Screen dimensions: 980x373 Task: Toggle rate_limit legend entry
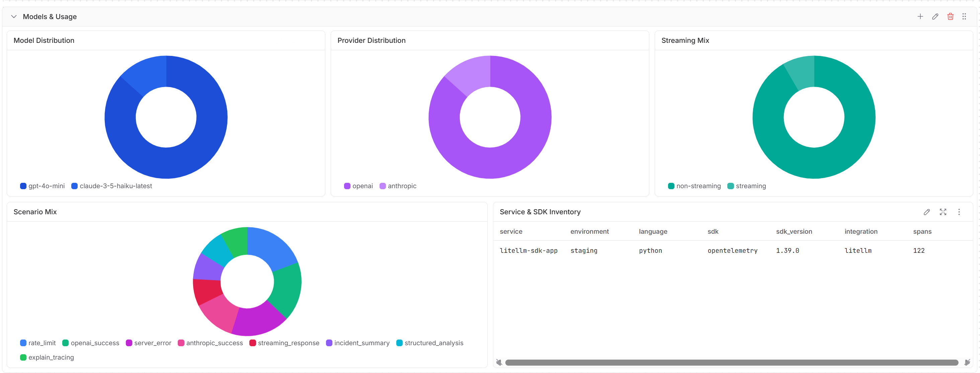(x=38, y=343)
